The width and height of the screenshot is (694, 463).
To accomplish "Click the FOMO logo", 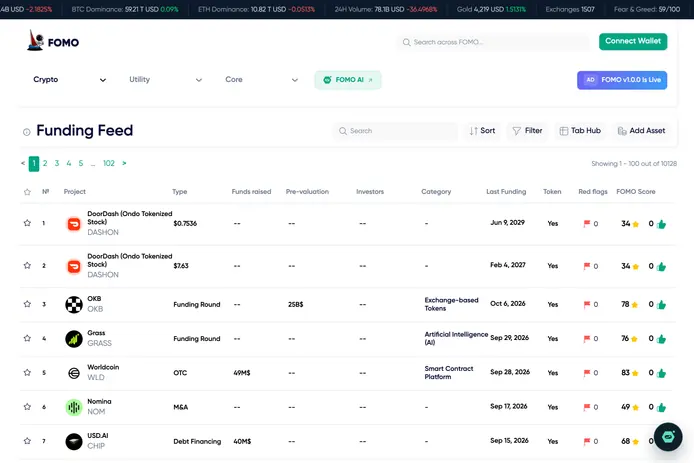I will tap(53, 41).
